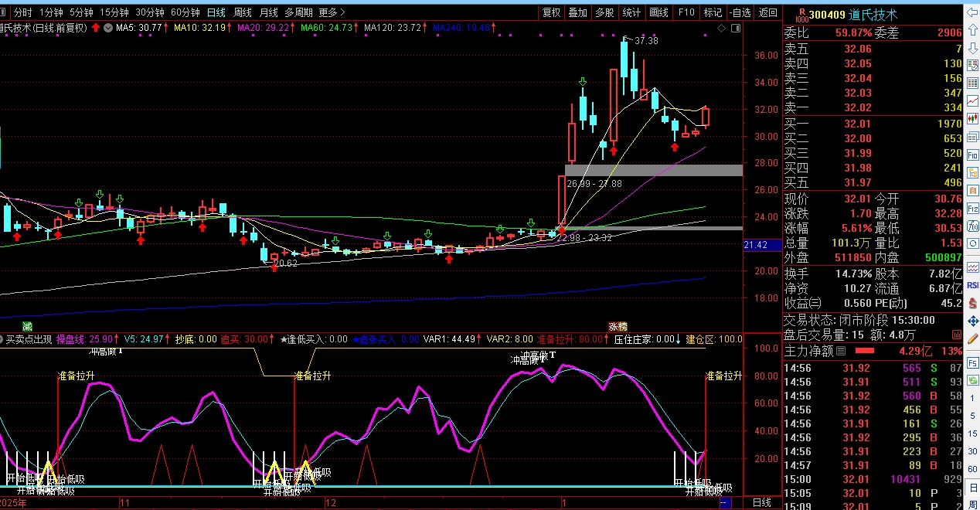Click the wavy indicator lines icon in sidebar
The image size is (980, 510).
click(x=972, y=267)
